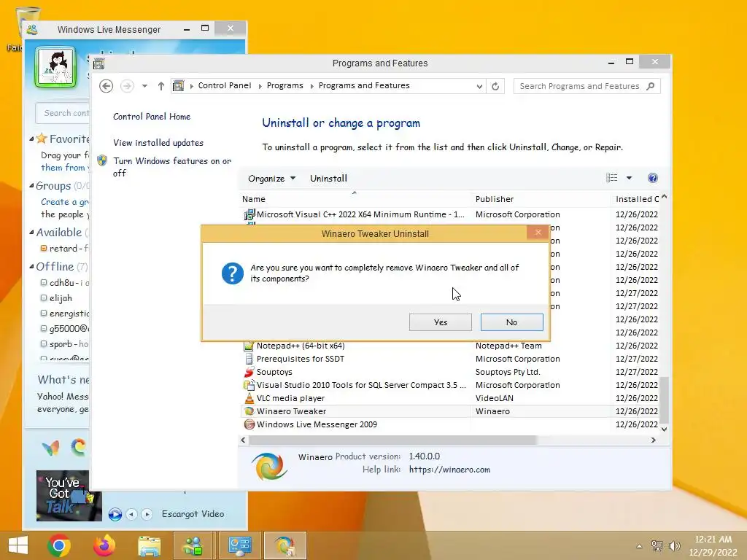The image size is (747, 560).
Task: Click the Uninstall toolbar button
Action: (328, 179)
